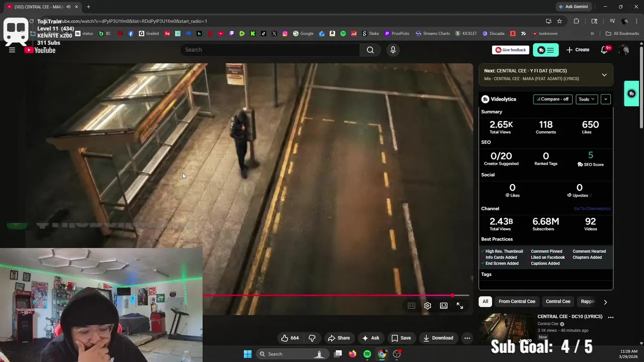Show hidden bookmarks overflow chevron
The image size is (644, 362).
(x=592, y=34)
